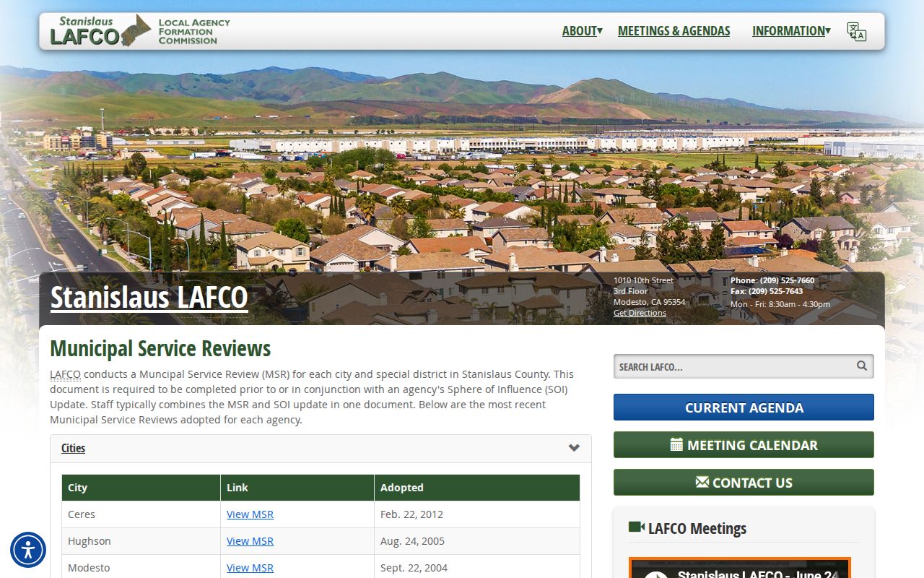Click the Municipal Service Reviews heading
Viewport: 924px width, 578px height.
pos(160,348)
